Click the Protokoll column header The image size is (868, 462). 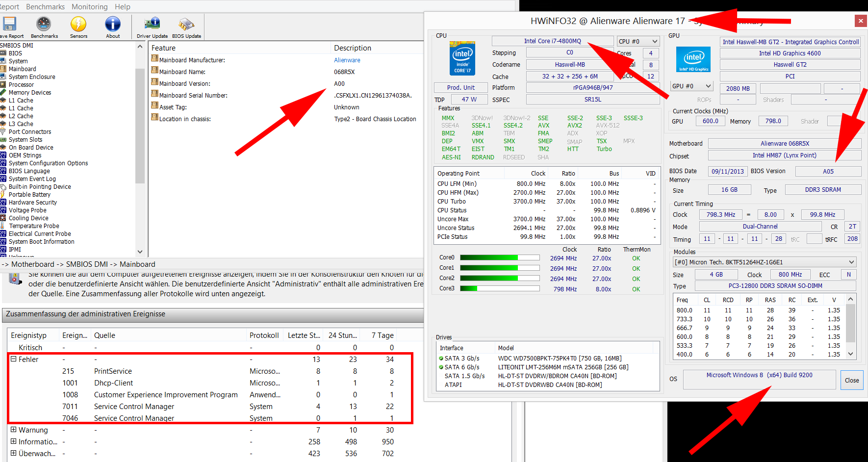click(x=265, y=335)
